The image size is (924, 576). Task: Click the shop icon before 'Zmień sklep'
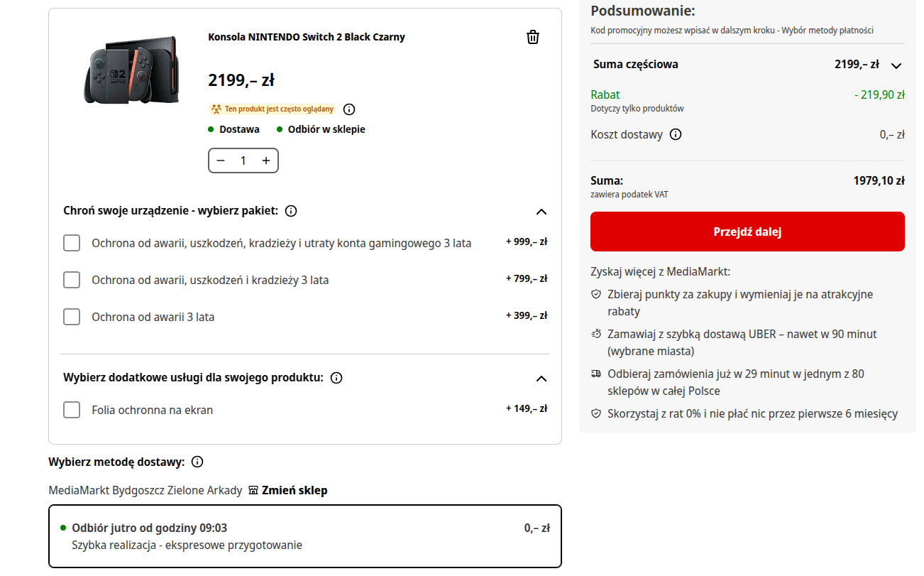click(x=253, y=491)
